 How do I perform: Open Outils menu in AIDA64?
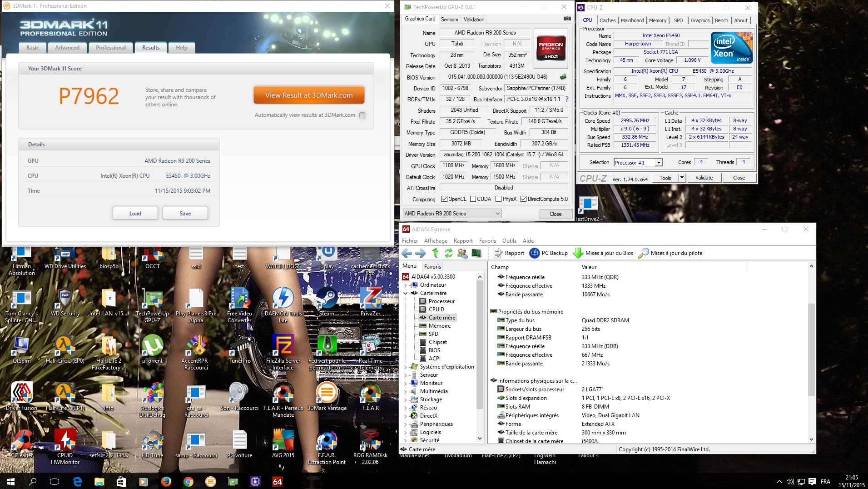[x=509, y=241]
